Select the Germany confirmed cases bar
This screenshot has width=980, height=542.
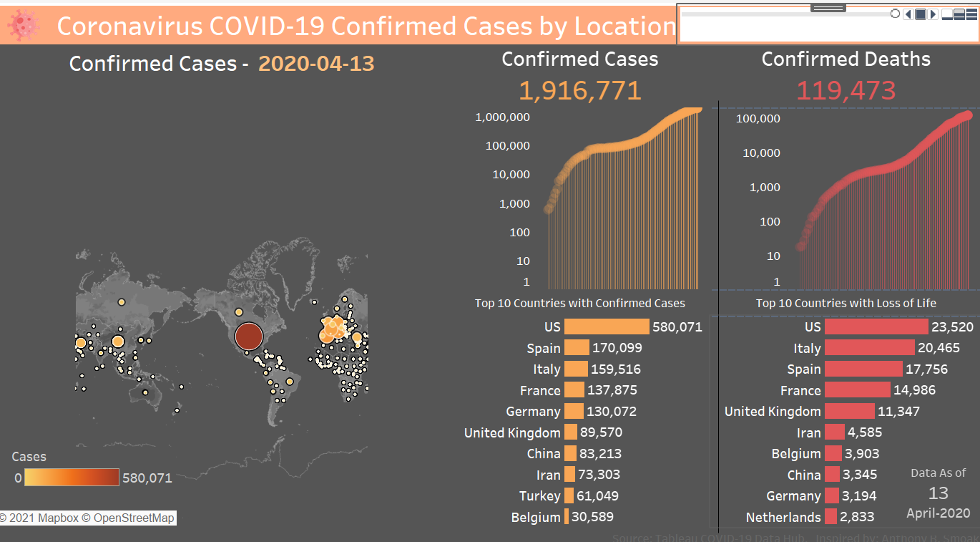click(574, 411)
